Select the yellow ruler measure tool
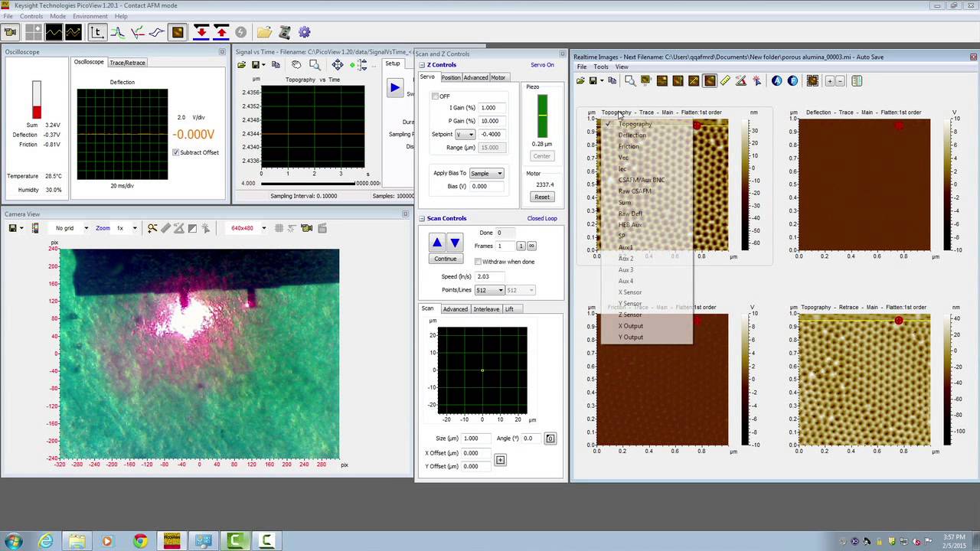The width and height of the screenshot is (980, 551). tap(725, 80)
